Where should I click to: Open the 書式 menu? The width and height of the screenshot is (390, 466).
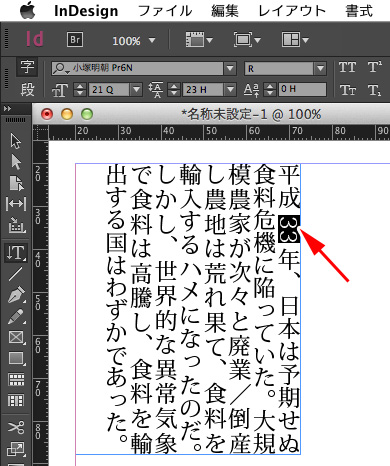tap(359, 11)
